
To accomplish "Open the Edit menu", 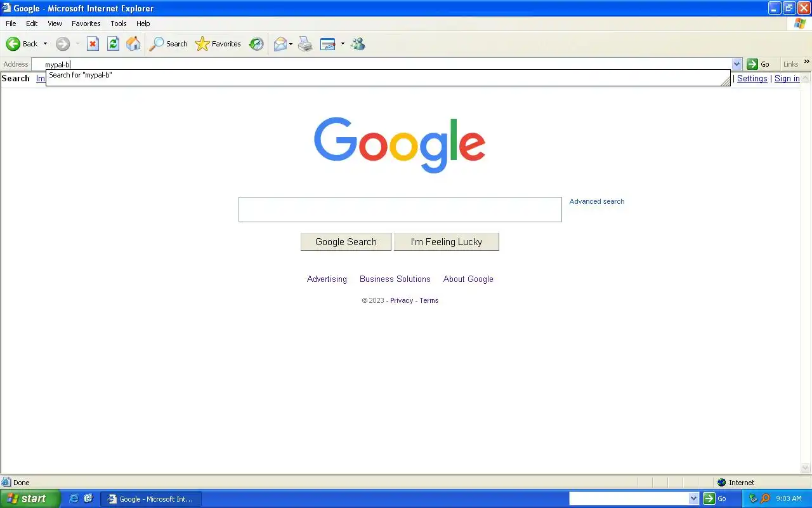I will tap(32, 23).
